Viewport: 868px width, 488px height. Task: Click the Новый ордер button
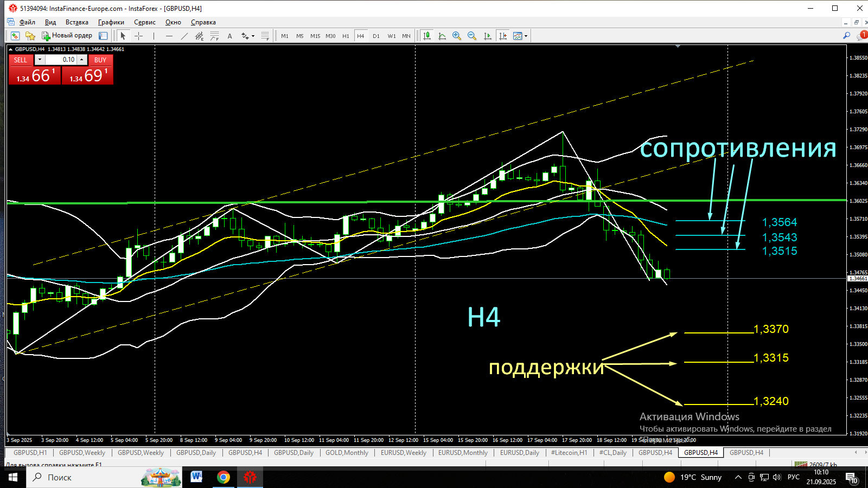67,36
